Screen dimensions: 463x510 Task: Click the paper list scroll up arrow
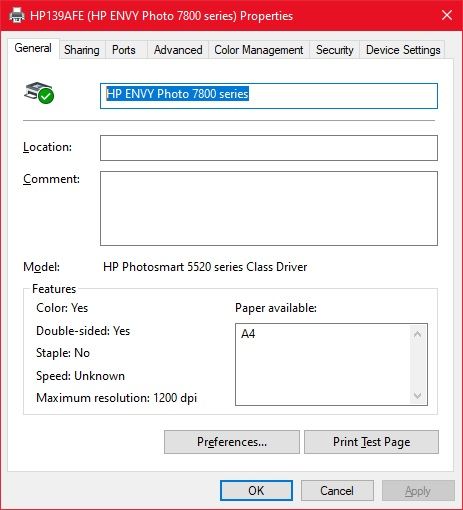(x=417, y=334)
